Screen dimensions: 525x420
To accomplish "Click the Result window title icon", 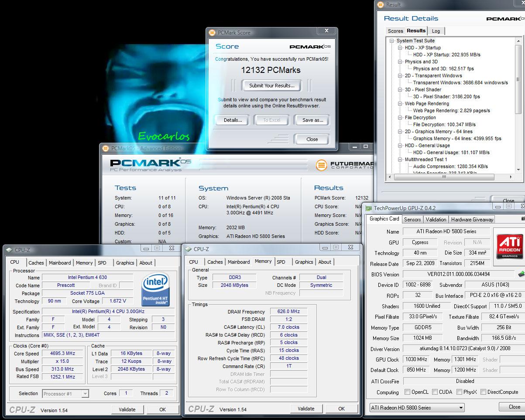I will [381, 4].
